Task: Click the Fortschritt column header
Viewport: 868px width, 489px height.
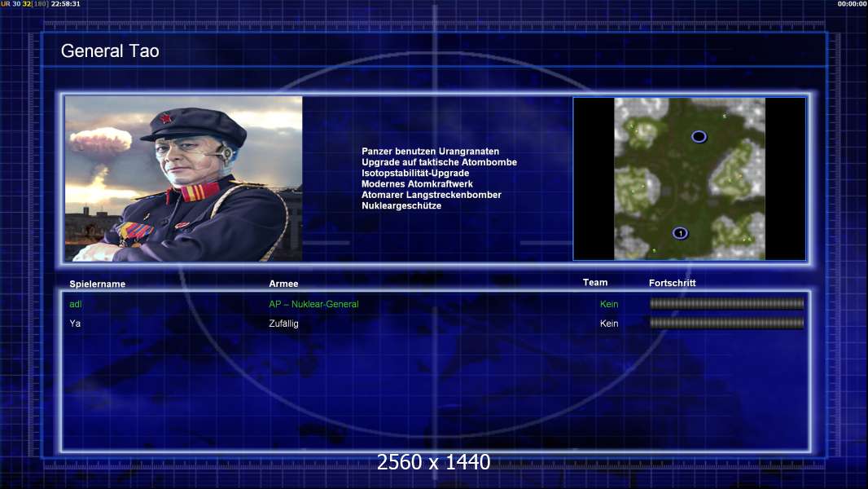Action: [672, 283]
